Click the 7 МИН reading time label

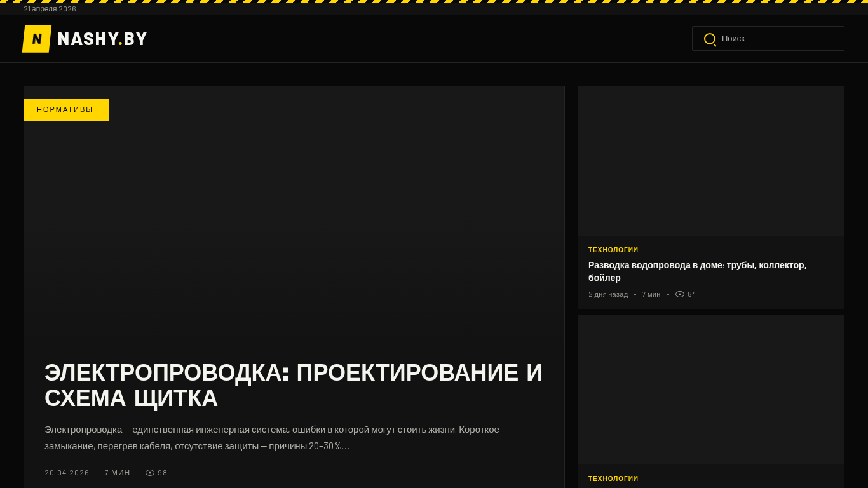tap(117, 473)
